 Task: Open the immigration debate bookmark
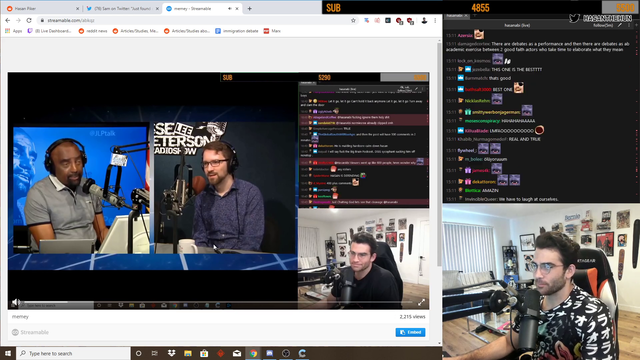(237, 31)
